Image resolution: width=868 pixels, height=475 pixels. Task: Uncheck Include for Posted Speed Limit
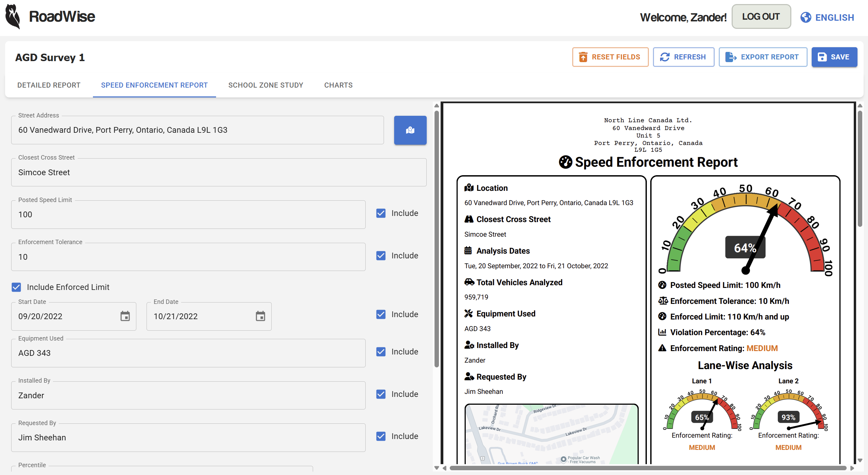tap(381, 213)
